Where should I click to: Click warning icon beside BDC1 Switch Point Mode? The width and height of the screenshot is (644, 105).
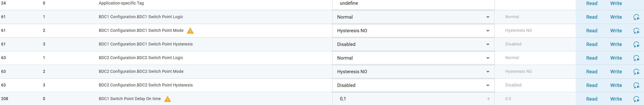[190, 31]
